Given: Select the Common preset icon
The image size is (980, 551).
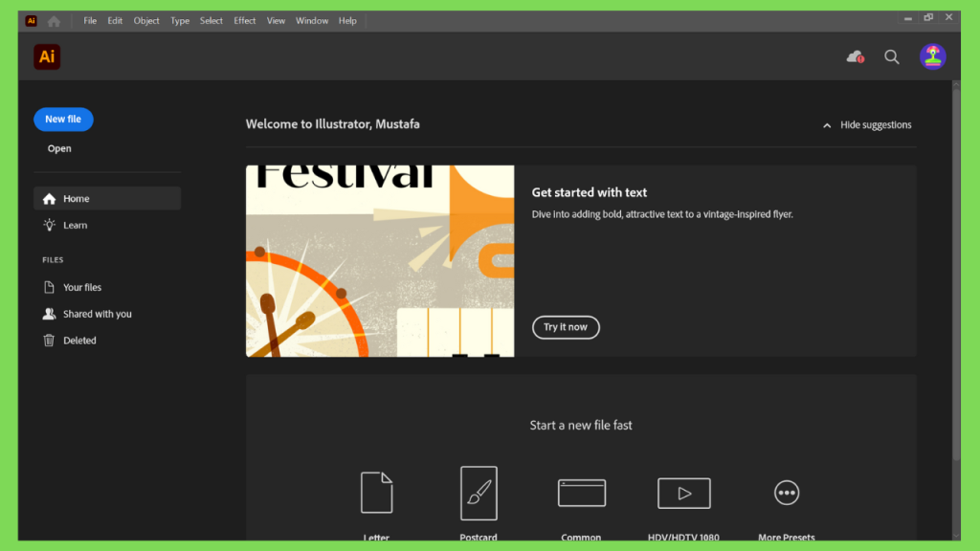Looking at the screenshot, I should coord(581,493).
